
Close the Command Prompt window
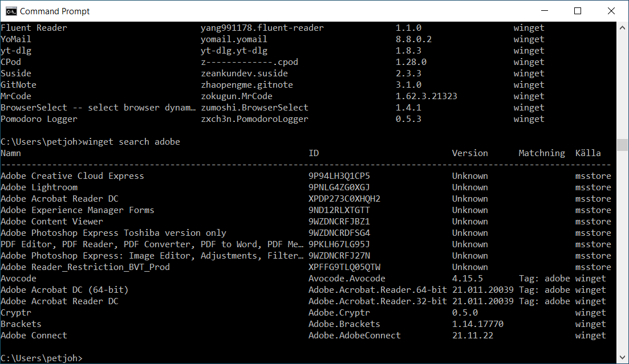(x=611, y=11)
